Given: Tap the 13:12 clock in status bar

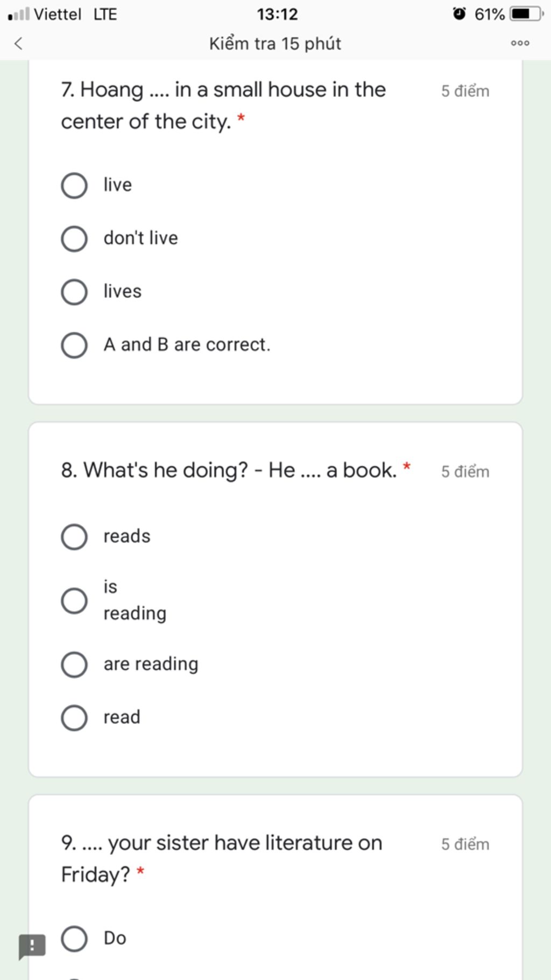Looking at the screenshot, I should pyautogui.click(x=277, y=14).
